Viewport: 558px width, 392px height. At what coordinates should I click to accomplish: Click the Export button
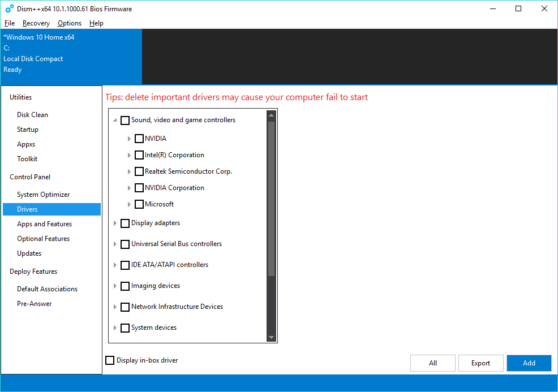click(x=481, y=363)
